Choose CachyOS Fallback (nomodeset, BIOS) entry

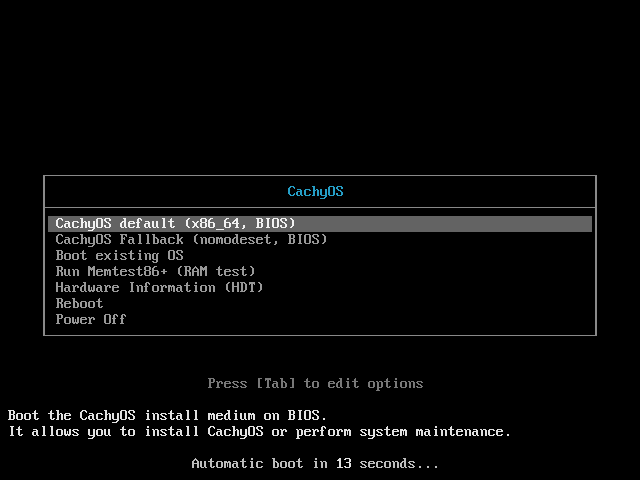coord(191,239)
